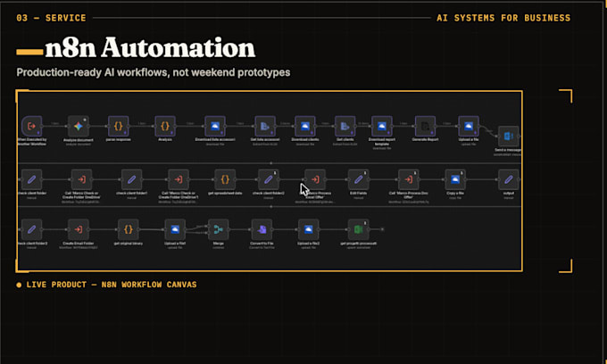Open the 'Analysis' code node

pos(165,126)
